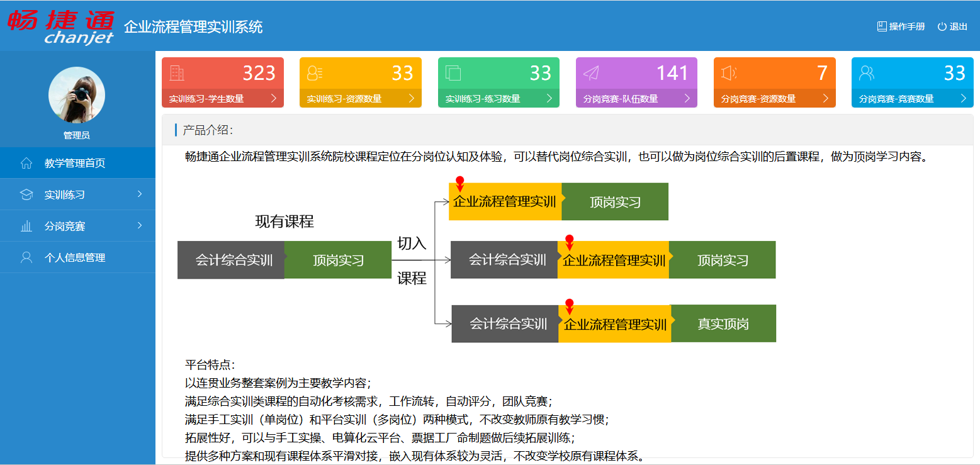
Task: Click line 以连贯业务整套案例为主要教学内容
Action: 278,383
